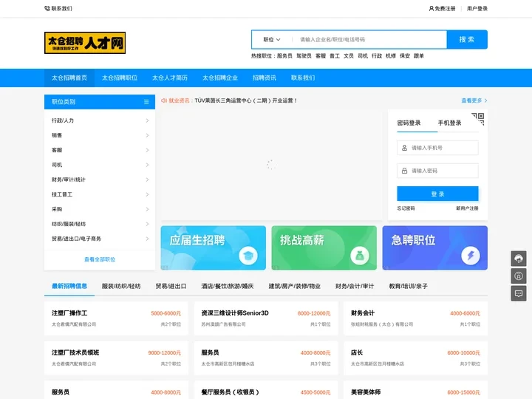
Task: Open 招聘资讯 nav item
Action: coord(265,78)
